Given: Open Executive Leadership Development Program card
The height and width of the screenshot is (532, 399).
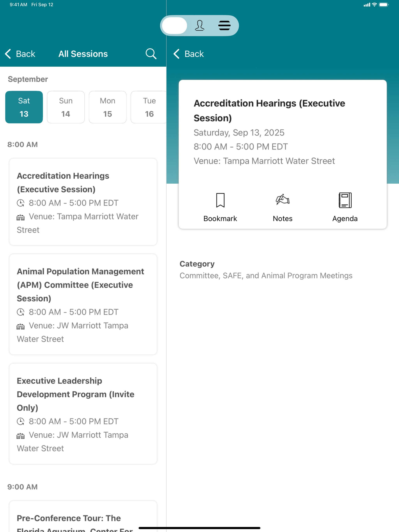Looking at the screenshot, I should [83, 414].
